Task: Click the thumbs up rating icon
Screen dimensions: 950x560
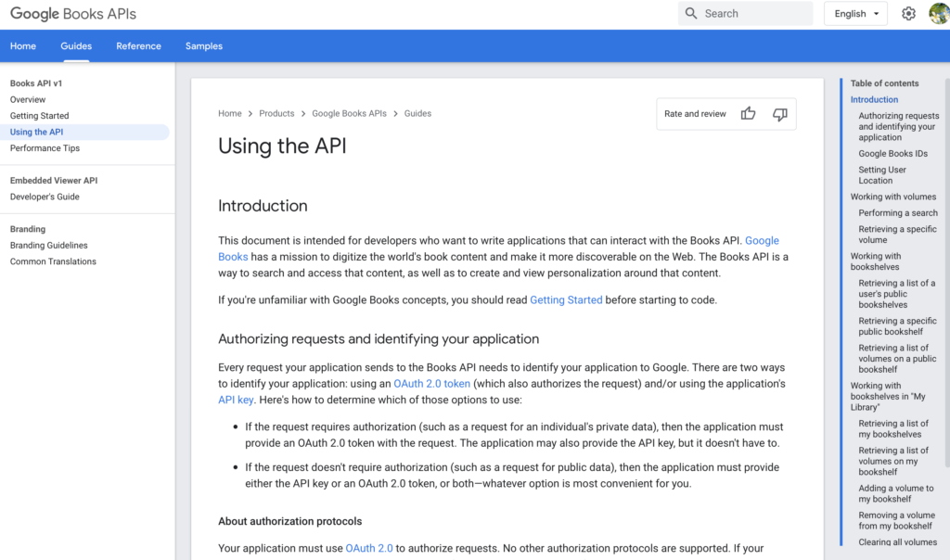Action: (749, 113)
